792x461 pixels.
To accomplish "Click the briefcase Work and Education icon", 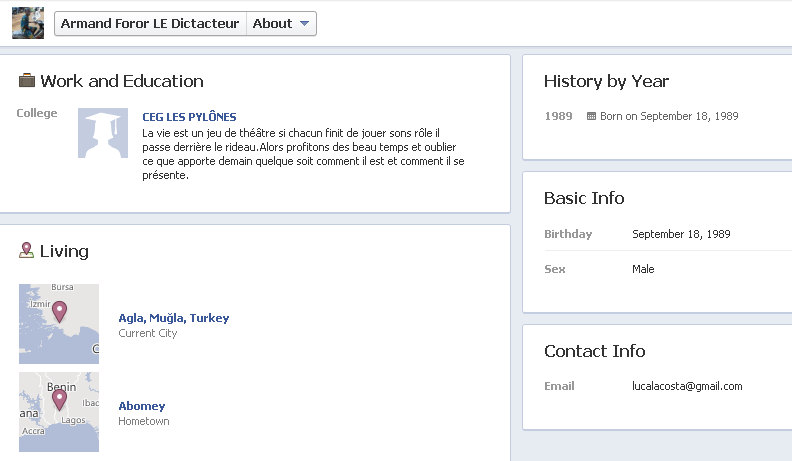I will (27, 81).
